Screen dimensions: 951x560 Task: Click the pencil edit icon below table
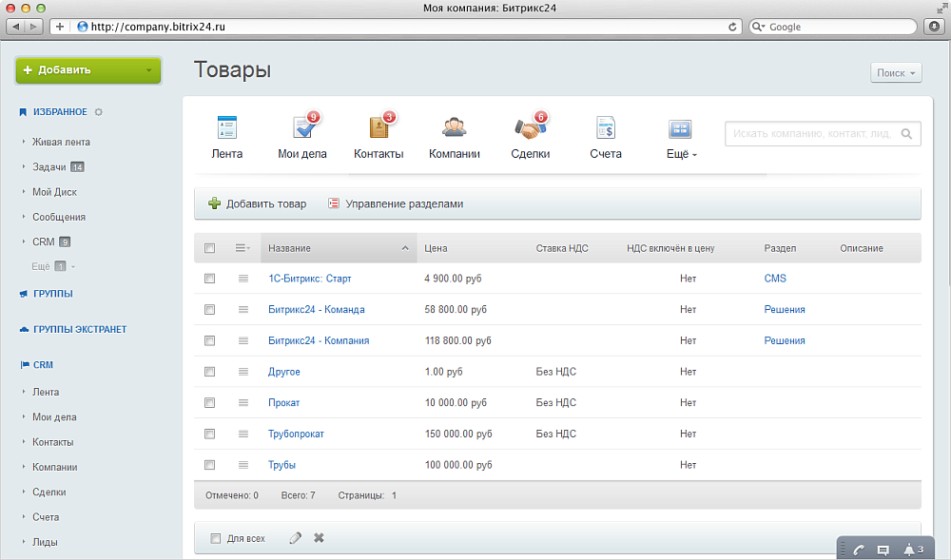[295, 538]
